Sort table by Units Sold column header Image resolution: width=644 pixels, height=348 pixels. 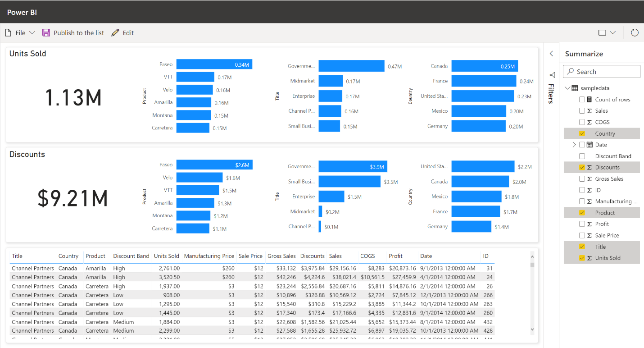[166, 256]
